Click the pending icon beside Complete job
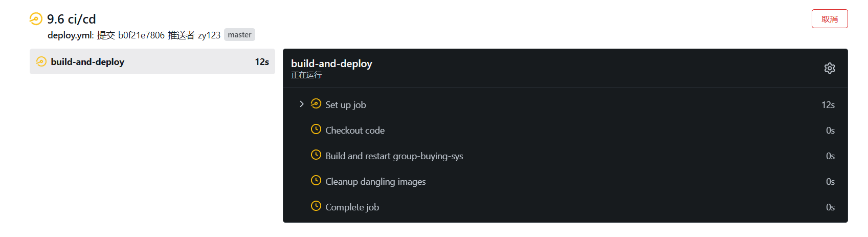This screenshot has width=868, height=237. click(316, 206)
